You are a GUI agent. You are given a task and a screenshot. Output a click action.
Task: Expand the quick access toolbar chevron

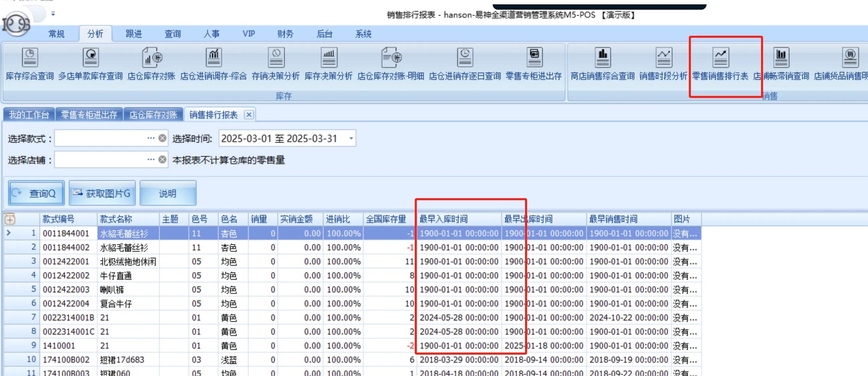coord(53,14)
